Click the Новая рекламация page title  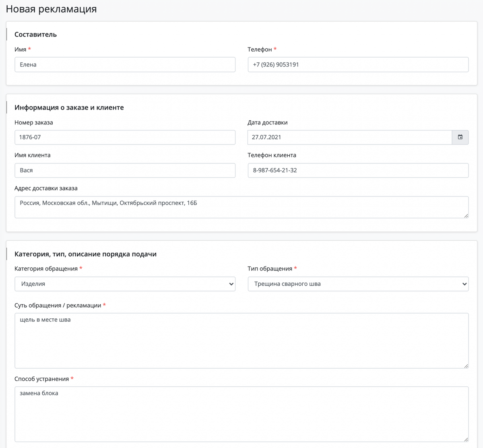51,9
